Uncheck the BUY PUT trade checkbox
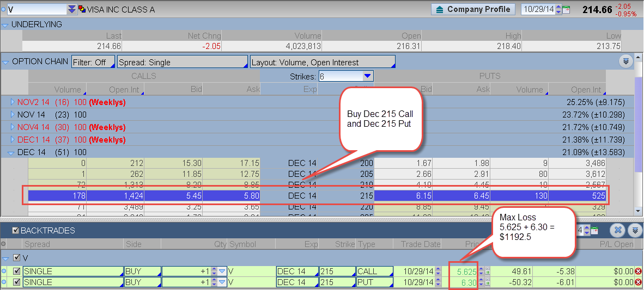This screenshot has width=644, height=290. (x=17, y=282)
